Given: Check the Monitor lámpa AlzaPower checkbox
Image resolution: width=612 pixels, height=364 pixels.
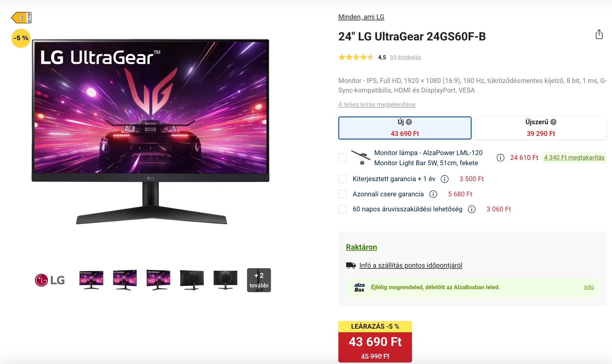Looking at the screenshot, I should (343, 158).
